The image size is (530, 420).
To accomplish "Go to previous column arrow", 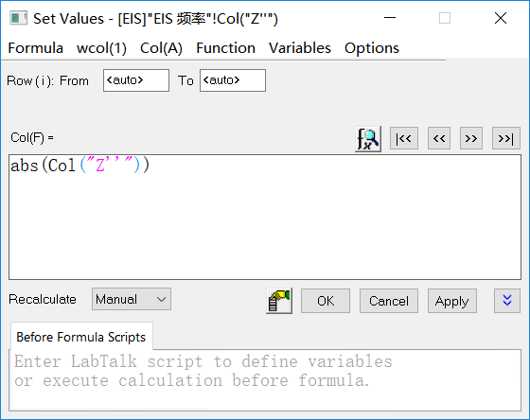I will pyautogui.click(x=439, y=138).
